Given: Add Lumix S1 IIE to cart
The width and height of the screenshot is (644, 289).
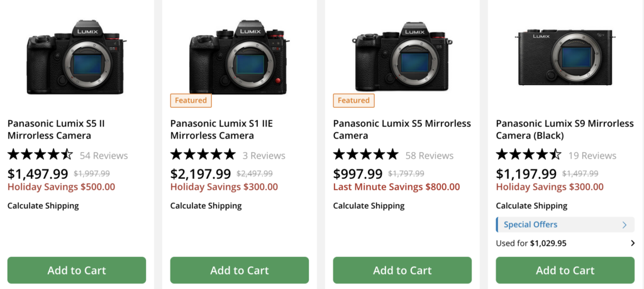Looking at the screenshot, I should point(240,270).
